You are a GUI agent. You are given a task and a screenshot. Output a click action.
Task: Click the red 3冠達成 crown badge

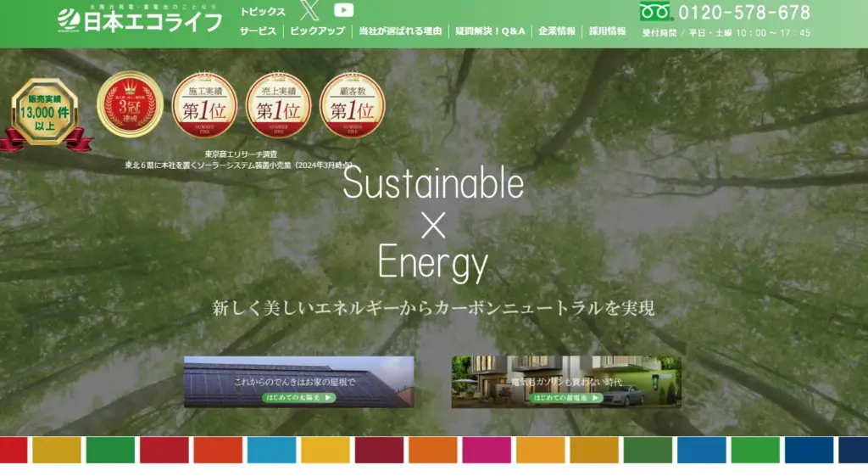pyautogui.click(x=130, y=104)
